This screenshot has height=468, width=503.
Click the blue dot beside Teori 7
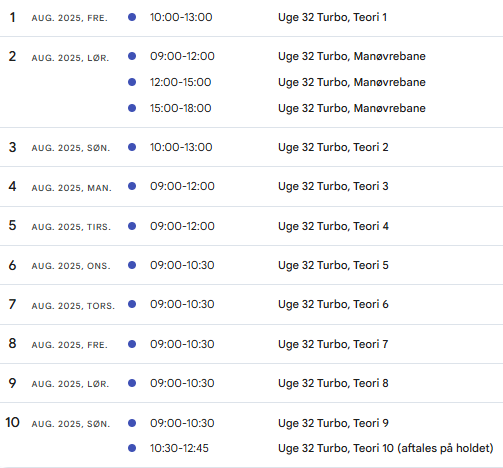132,344
